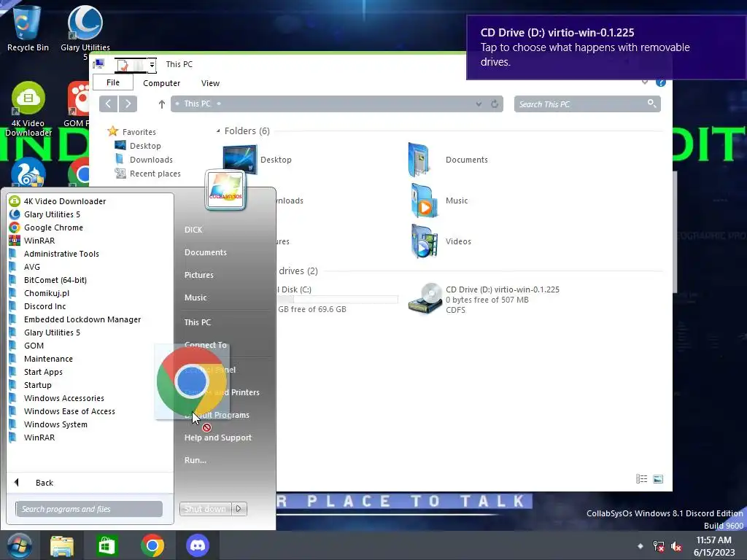Open Glary Utilities 5 desktop icon
The image size is (747, 560).
coord(85,31)
